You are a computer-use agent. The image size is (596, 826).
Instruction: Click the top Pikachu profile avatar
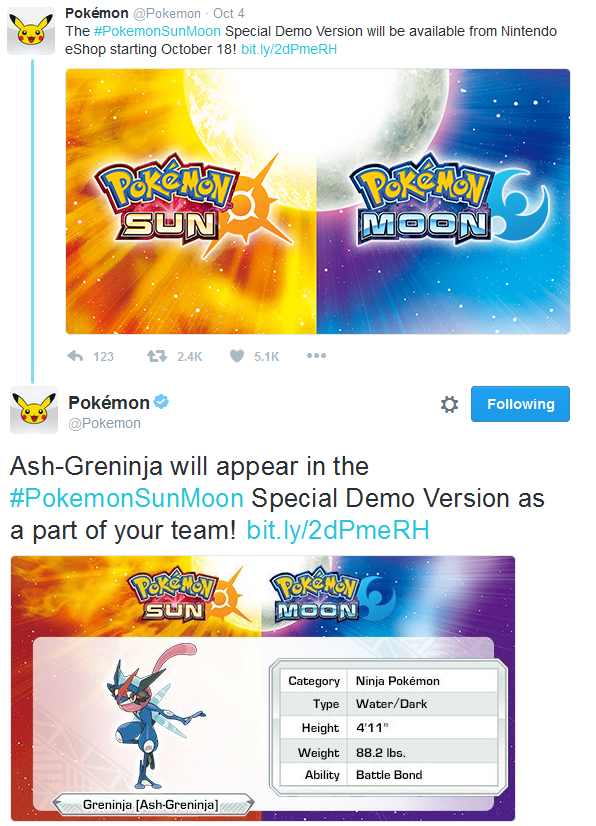tap(31, 31)
